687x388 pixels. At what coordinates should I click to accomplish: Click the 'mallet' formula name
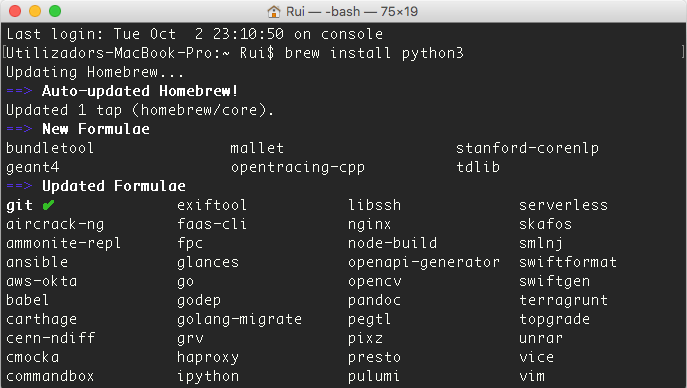pos(257,148)
